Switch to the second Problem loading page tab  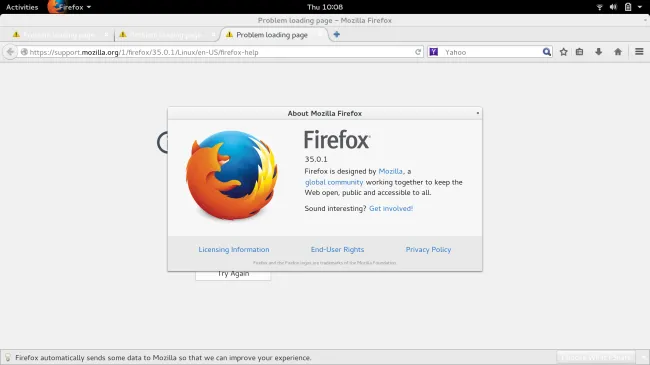(166, 35)
